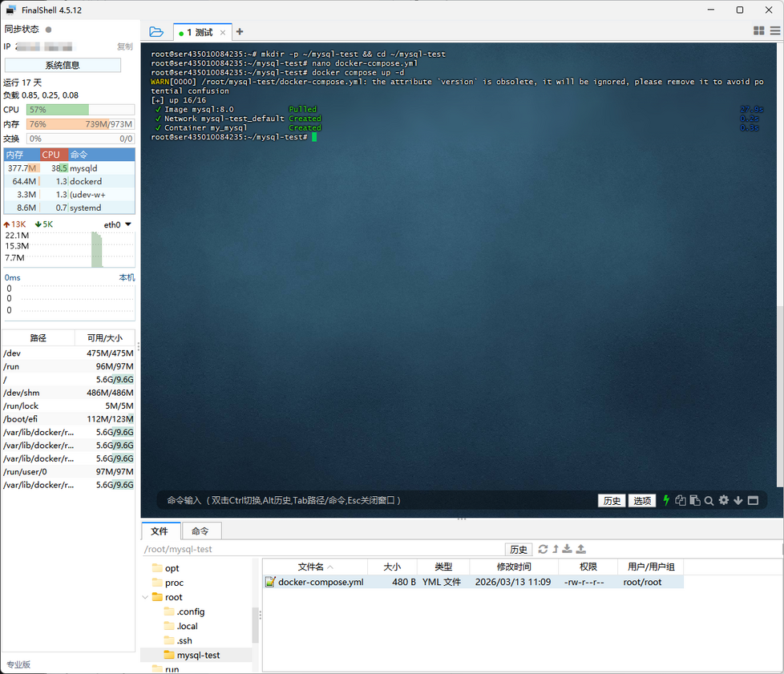This screenshot has width=784, height=674.
Task: Click the 系统信息 button
Action: tap(63, 65)
